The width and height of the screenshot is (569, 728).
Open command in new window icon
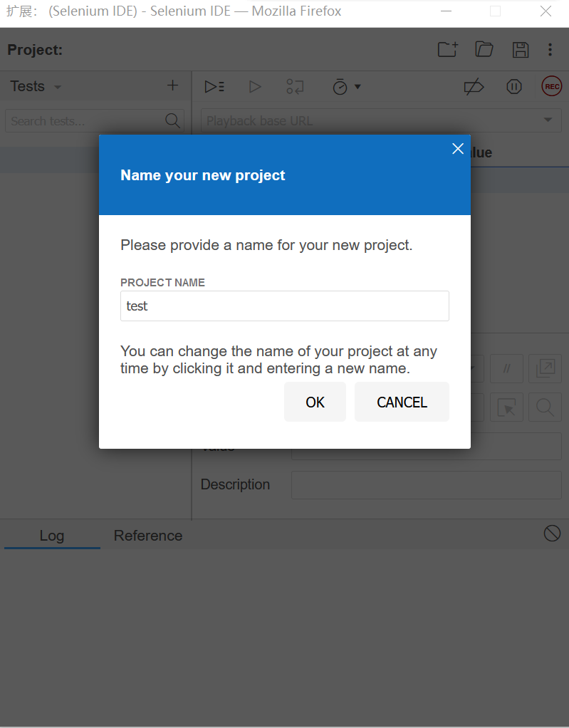[x=545, y=369]
